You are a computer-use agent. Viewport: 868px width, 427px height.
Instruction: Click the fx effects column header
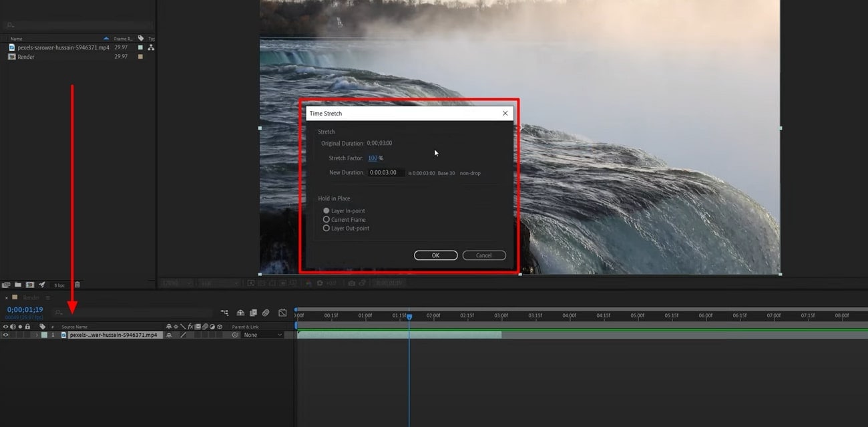click(x=190, y=327)
